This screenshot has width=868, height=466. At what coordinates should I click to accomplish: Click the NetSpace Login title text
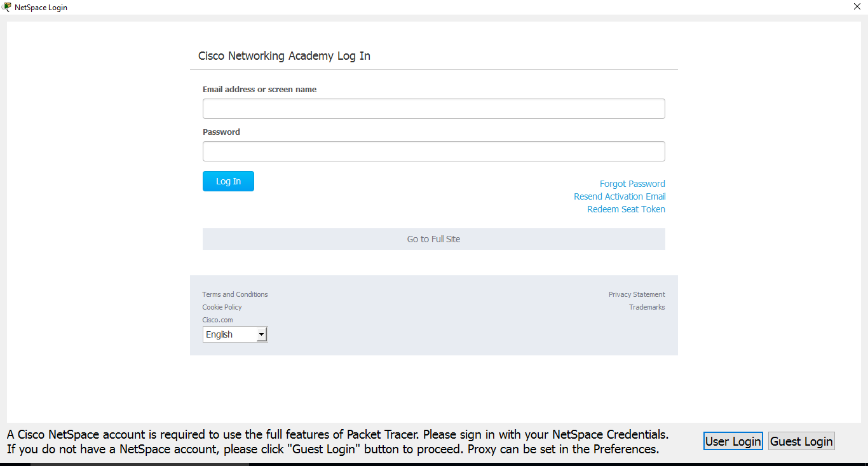click(x=41, y=8)
